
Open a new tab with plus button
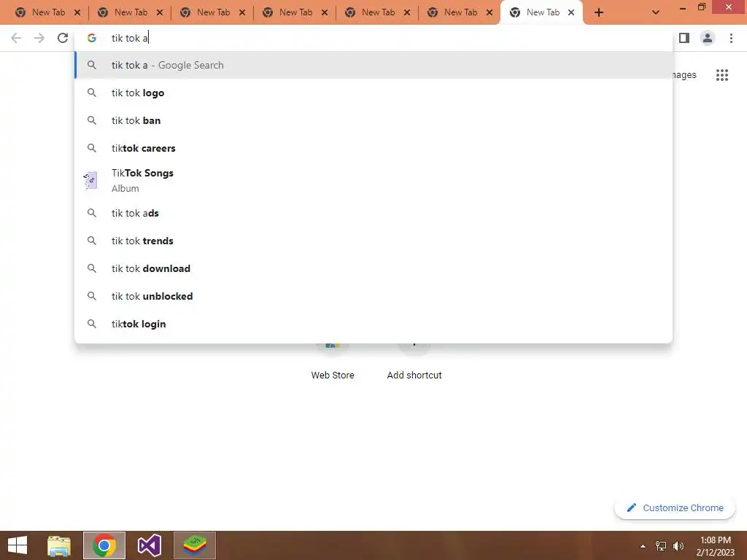pyautogui.click(x=599, y=12)
